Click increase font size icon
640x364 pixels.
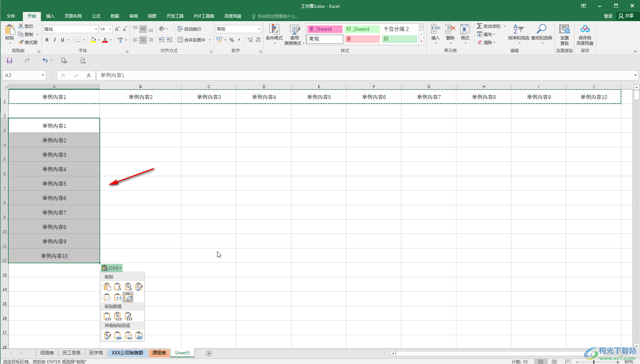[x=117, y=29]
